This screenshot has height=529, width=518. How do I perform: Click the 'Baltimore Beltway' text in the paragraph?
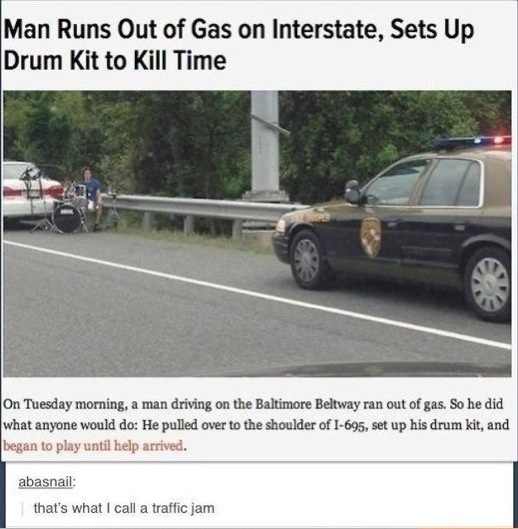(308, 404)
